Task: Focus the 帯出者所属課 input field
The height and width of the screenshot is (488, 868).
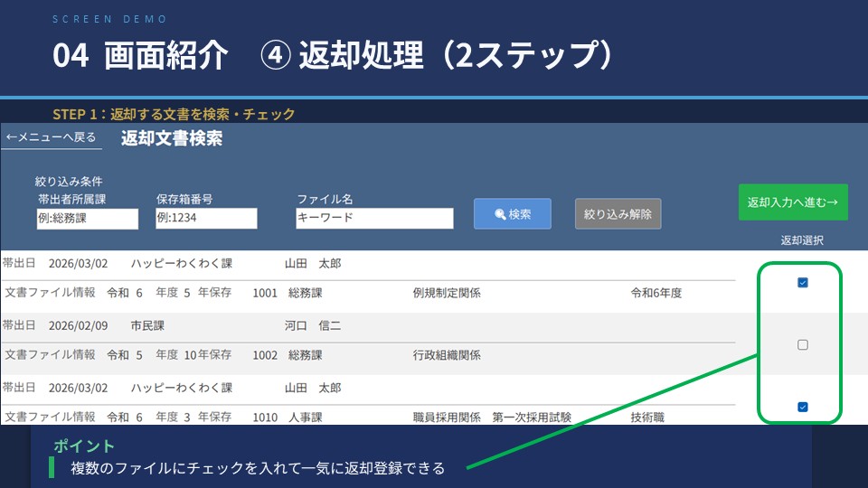Action: point(87,219)
